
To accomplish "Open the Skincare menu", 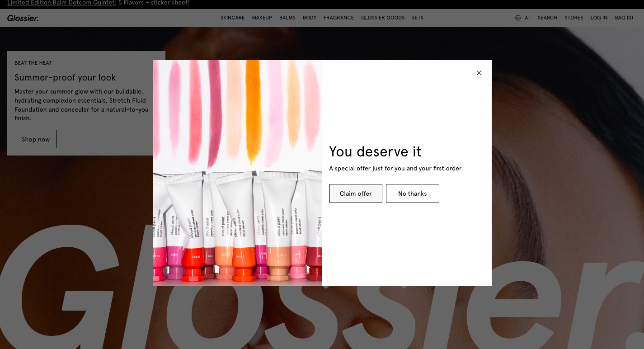I will coord(233,18).
